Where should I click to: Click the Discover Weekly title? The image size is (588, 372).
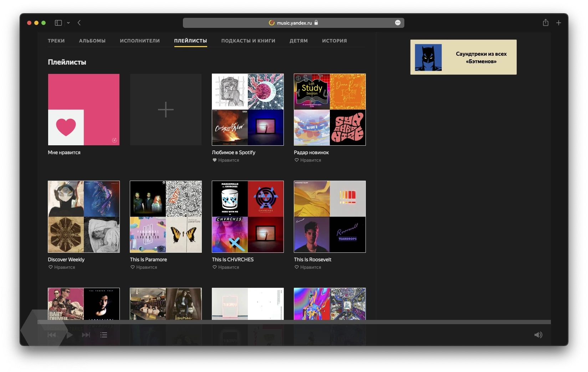tap(66, 260)
